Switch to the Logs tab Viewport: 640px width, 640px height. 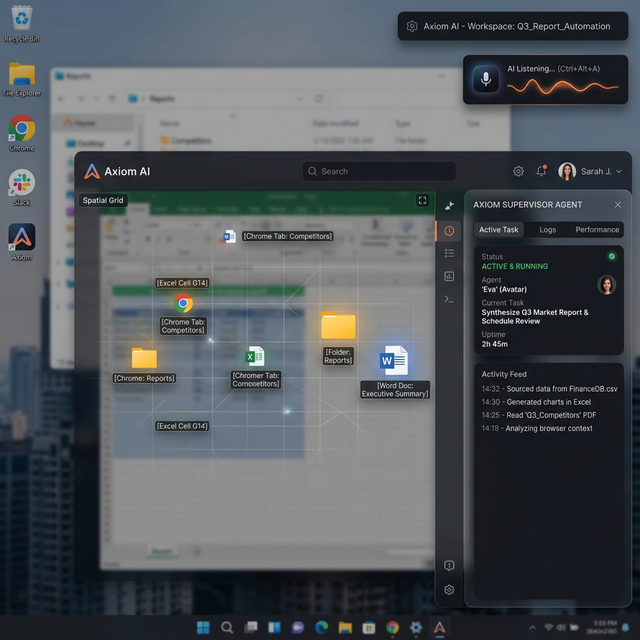click(547, 229)
